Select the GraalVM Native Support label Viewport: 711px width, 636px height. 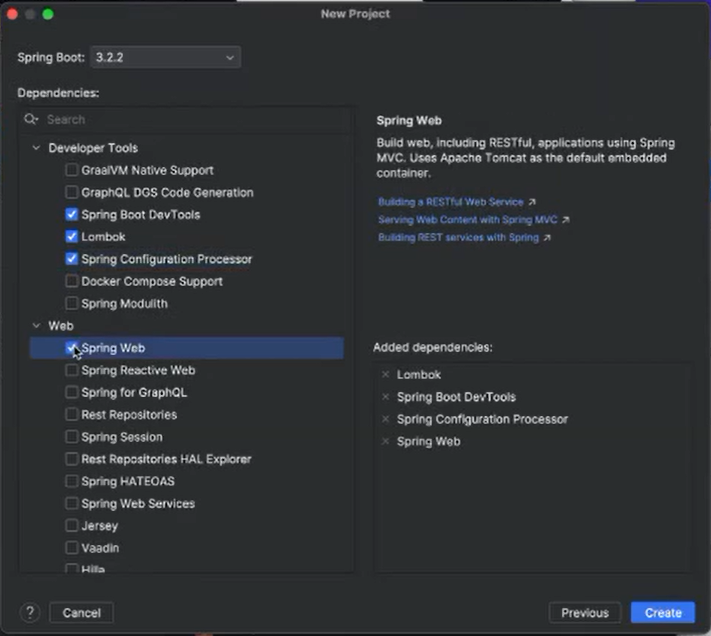click(x=147, y=170)
